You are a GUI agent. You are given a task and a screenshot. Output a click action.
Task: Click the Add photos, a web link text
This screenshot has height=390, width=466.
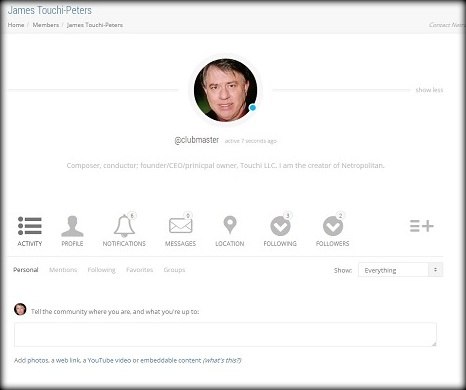[x=108, y=360]
